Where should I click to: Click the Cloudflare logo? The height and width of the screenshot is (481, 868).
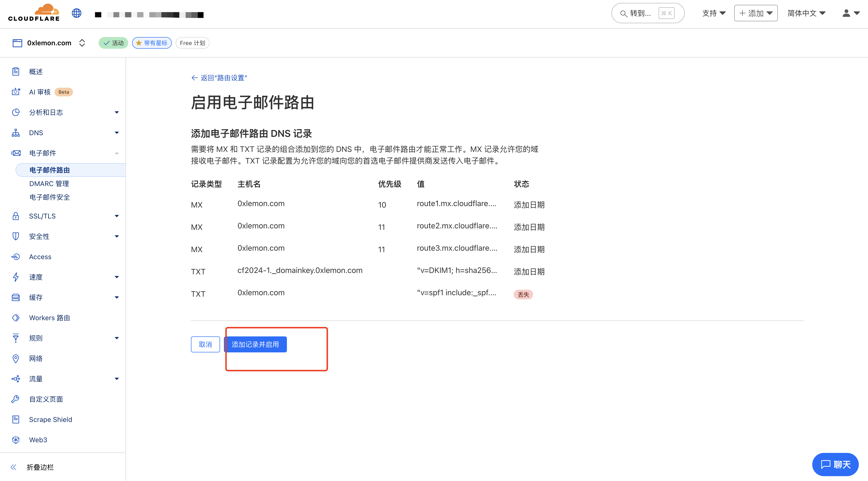click(x=34, y=13)
